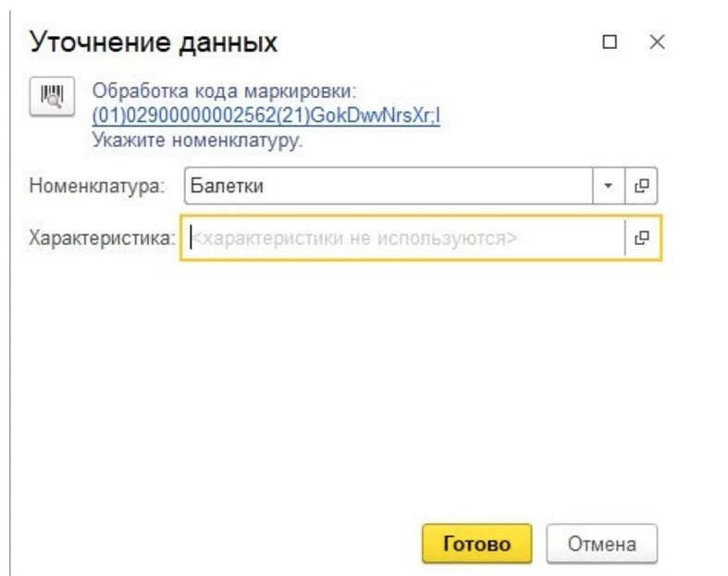Open the Характеристика item form icon
The height and width of the screenshot is (576, 728).
pyautogui.click(x=643, y=238)
